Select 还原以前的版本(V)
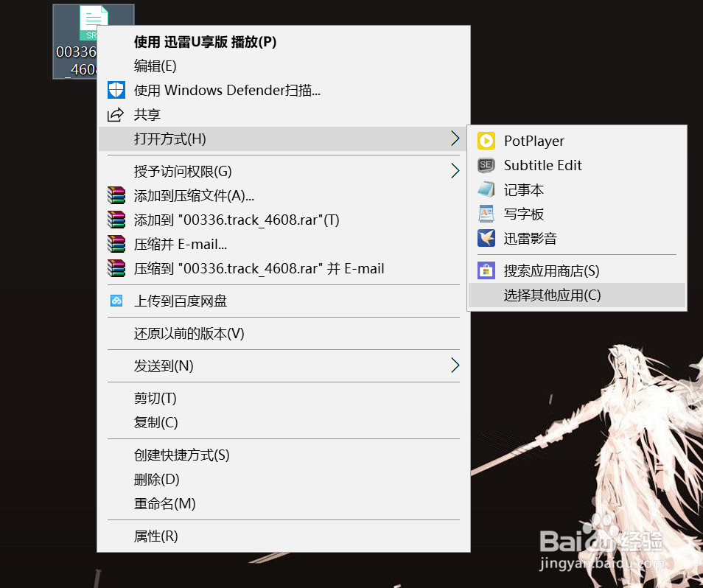This screenshot has height=588, width=703. pos(284,333)
